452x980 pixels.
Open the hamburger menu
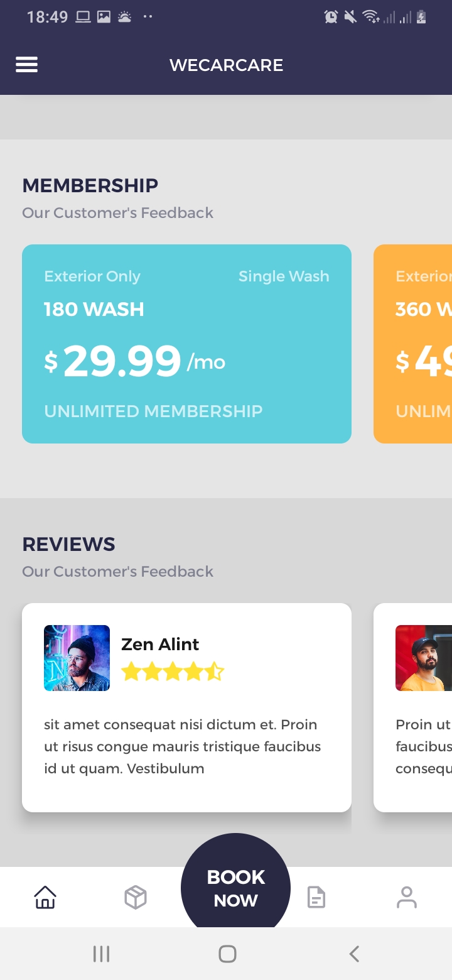click(x=26, y=65)
